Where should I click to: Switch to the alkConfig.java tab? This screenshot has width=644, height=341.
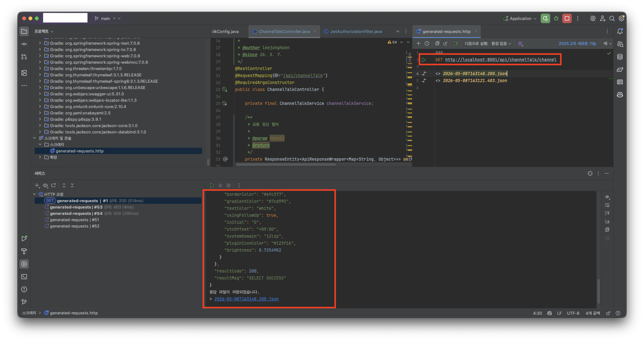225,31
